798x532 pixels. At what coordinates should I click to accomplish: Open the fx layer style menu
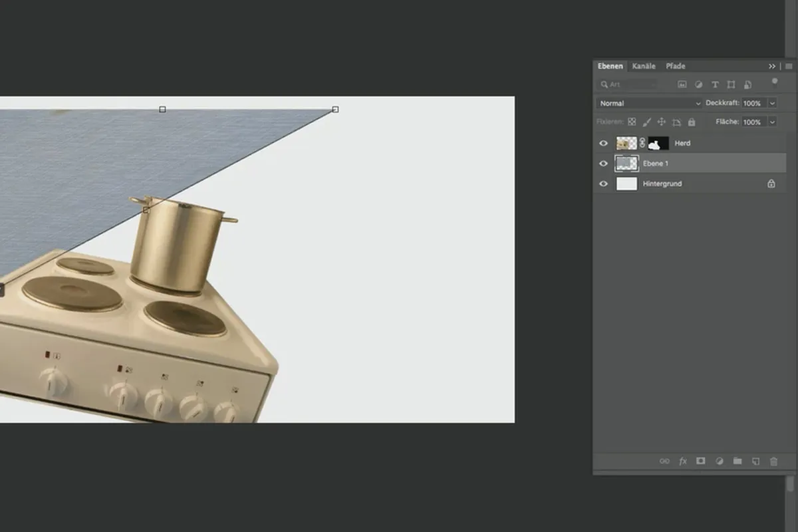coord(682,461)
